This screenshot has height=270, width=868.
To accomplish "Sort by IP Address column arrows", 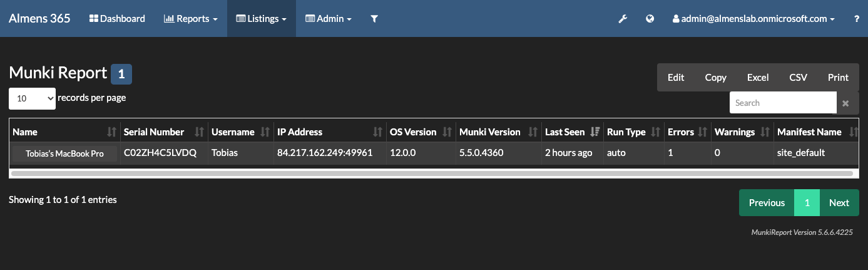I will (377, 132).
